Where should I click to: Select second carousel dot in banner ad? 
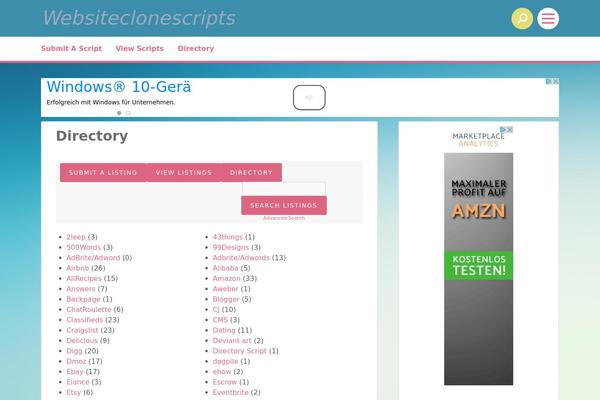[128, 113]
